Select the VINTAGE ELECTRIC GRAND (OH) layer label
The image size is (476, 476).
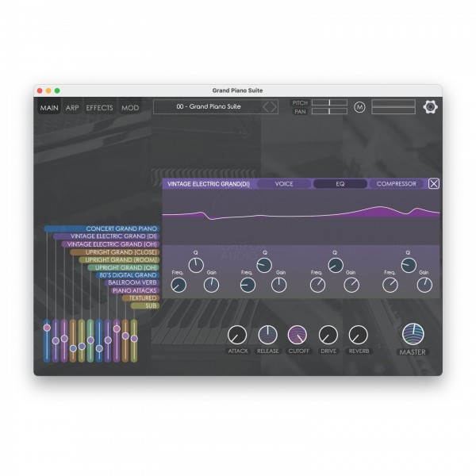(x=111, y=244)
